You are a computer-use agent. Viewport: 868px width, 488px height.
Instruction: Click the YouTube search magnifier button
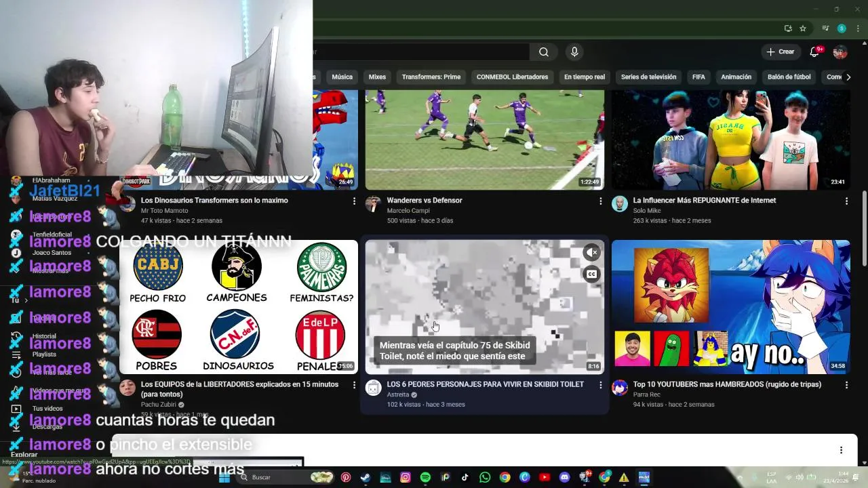(544, 52)
